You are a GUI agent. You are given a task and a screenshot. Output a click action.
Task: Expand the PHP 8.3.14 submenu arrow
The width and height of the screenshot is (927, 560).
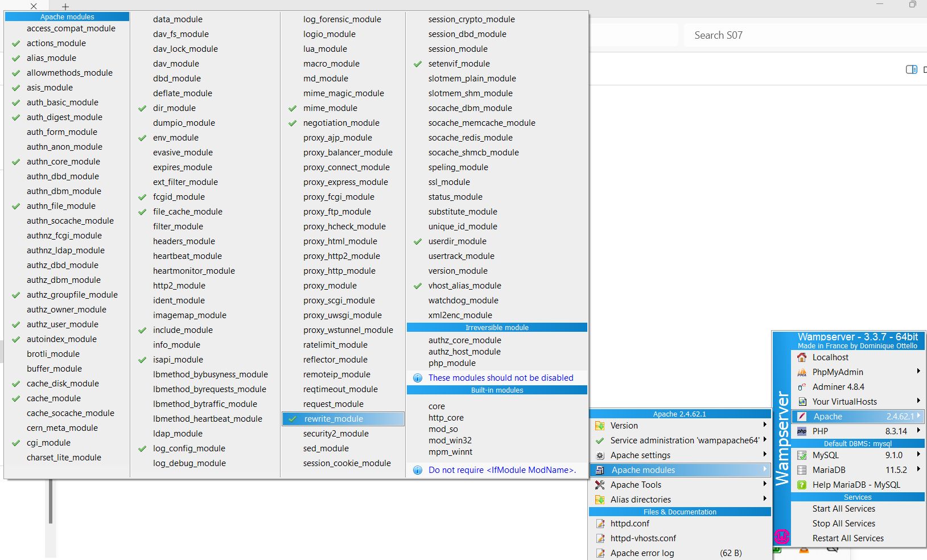coord(918,430)
